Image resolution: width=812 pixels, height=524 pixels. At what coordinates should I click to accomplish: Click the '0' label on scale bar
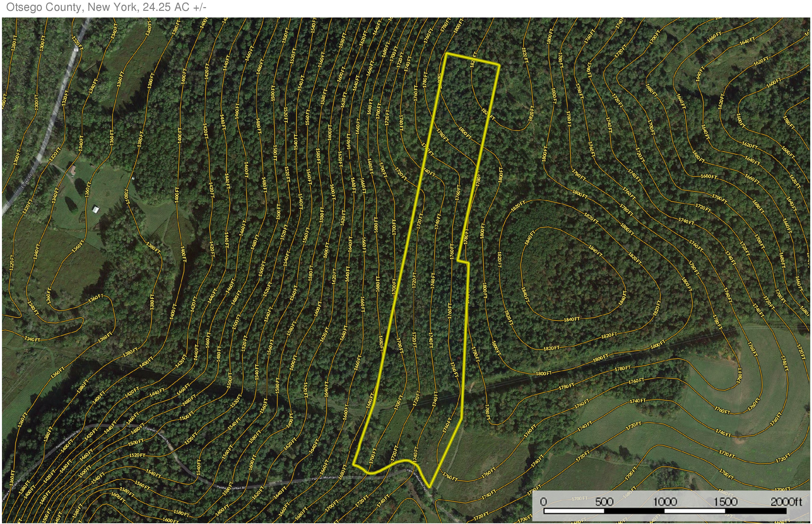coord(543,502)
